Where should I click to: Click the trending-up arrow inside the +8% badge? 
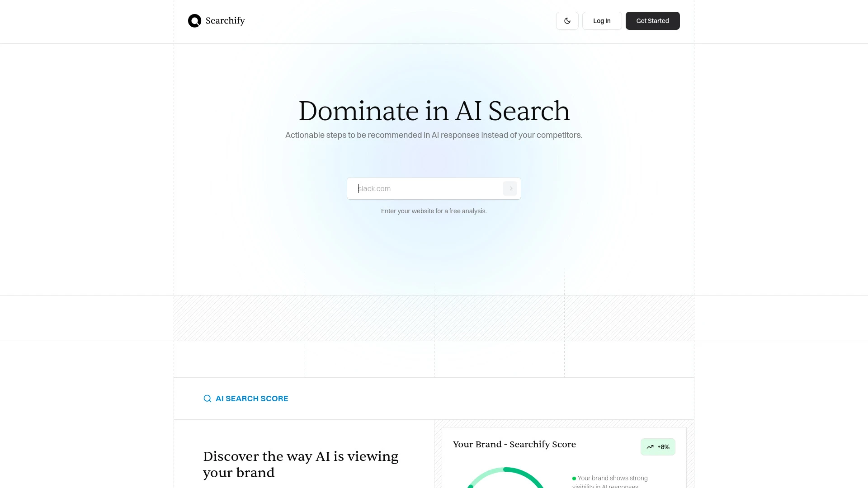tap(650, 446)
